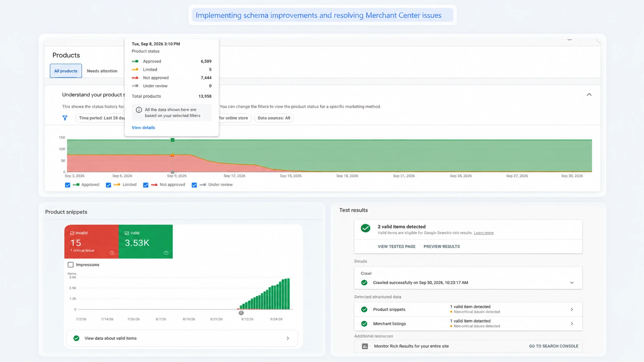644x362 pixels.
Task: Collapse the product status section chevron
Action: coord(589,95)
